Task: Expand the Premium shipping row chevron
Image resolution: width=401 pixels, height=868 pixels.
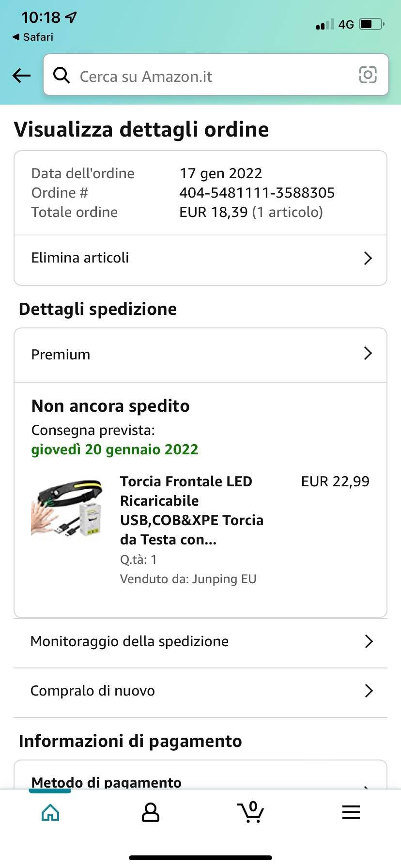Action: pos(368,354)
